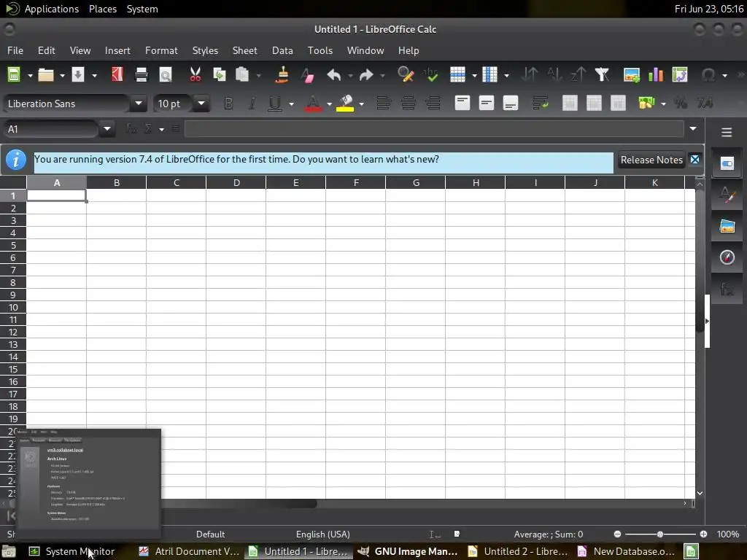747x560 pixels.
Task: Toggle Wrap Text
Action: point(541,104)
